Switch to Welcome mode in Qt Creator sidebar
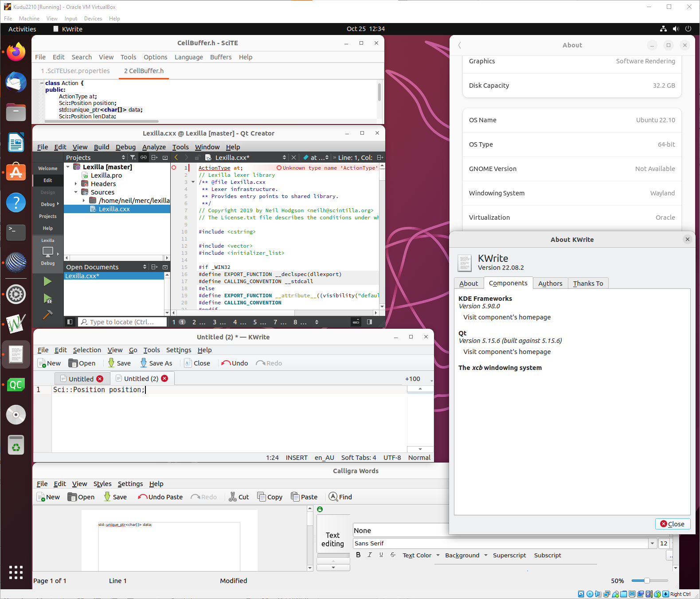This screenshot has width=700, height=599. [47, 168]
